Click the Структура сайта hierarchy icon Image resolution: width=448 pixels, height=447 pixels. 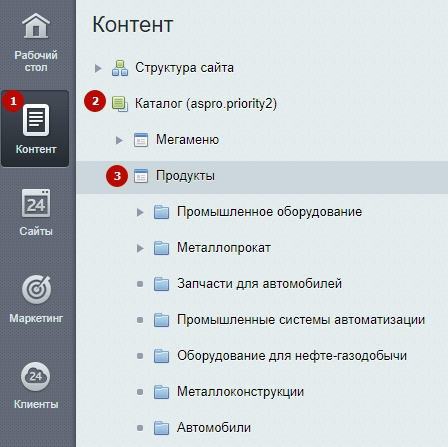pyautogui.click(x=120, y=68)
